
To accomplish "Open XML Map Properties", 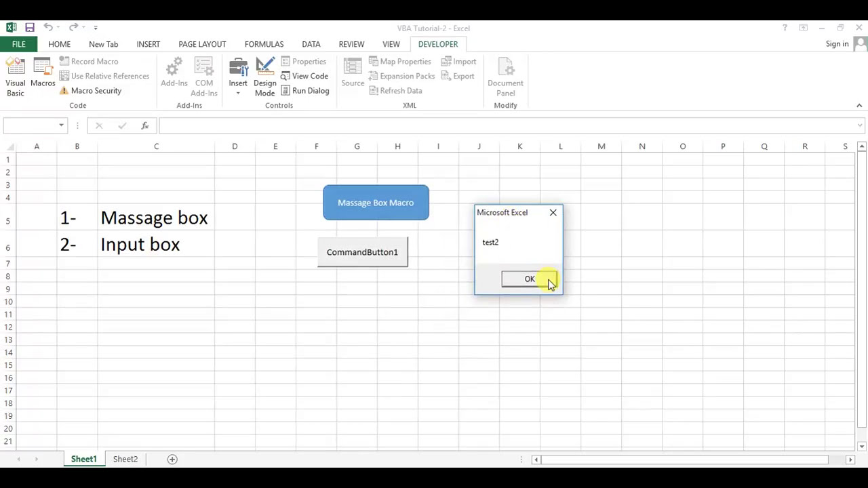I will tap(400, 61).
